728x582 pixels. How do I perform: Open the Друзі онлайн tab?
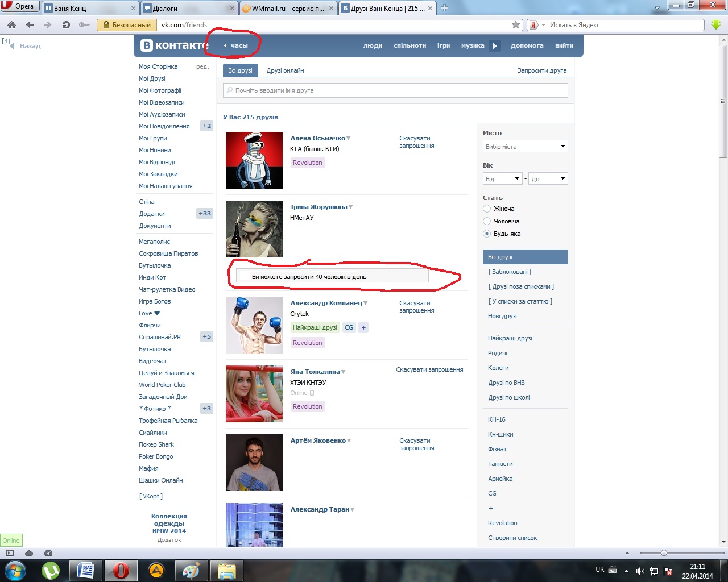point(286,70)
